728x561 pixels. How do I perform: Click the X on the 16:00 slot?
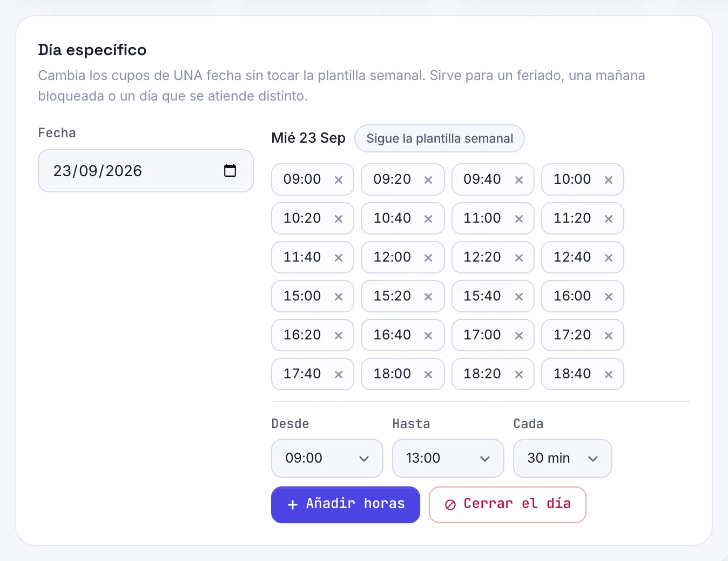point(609,297)
